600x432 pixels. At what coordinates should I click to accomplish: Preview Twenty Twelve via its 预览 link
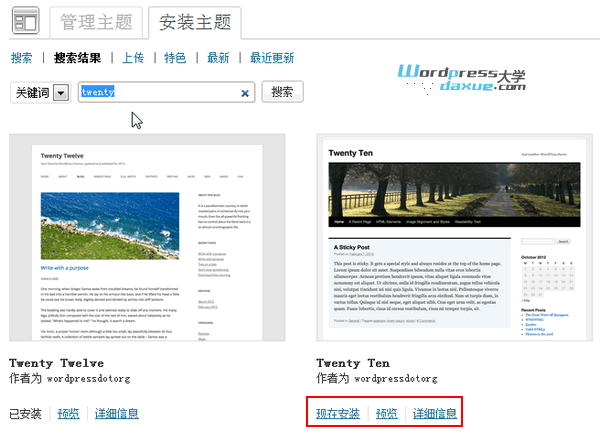pyautogui.click(x=68, y=413)
